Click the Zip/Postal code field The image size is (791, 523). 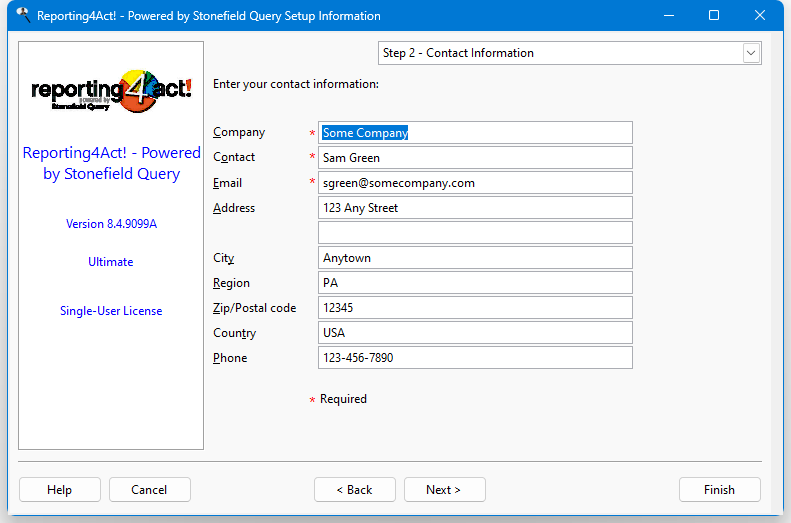(475, 308)
